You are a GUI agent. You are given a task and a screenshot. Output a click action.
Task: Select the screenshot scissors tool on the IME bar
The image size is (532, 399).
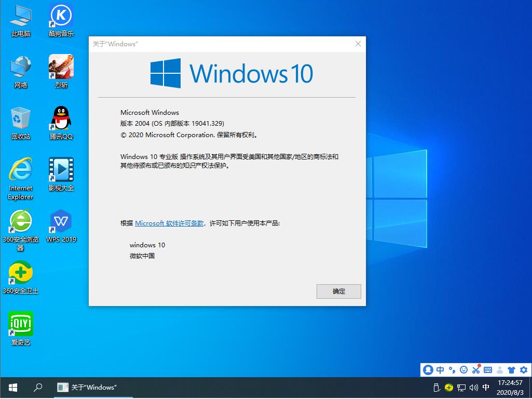click(476, 370)
